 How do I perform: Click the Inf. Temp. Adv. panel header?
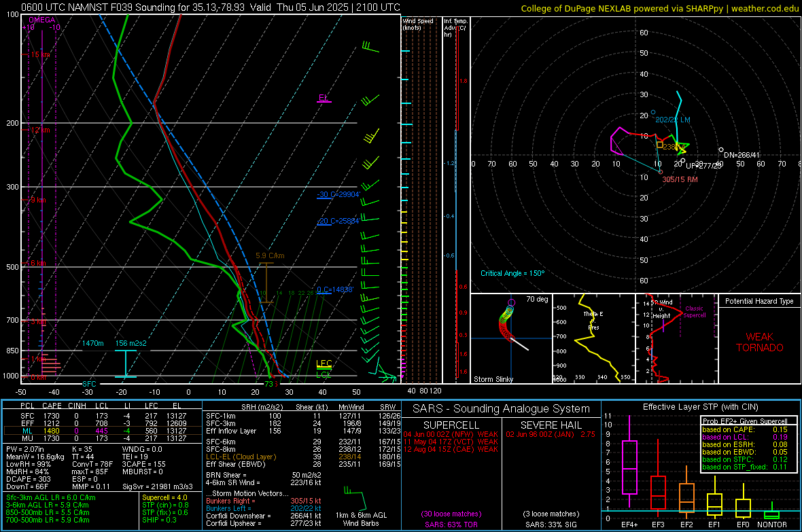(x=455, y=28)
